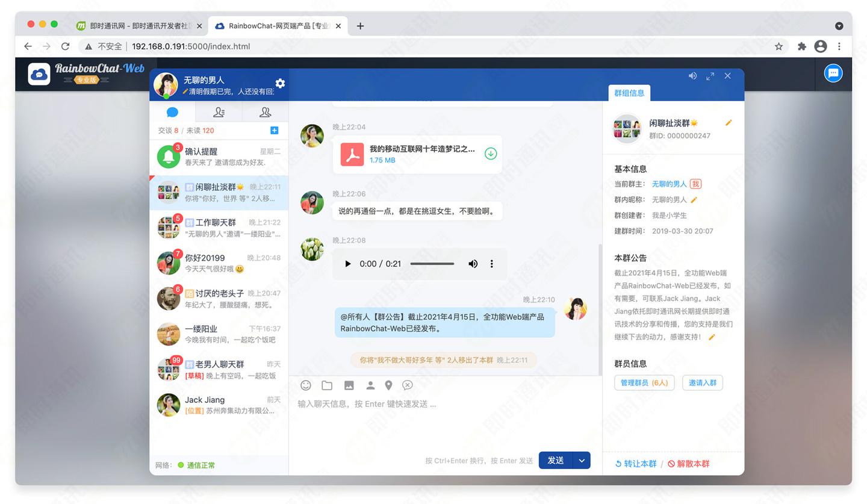
Task: Open the 群组信息 tab
Action: [x=629, y=93]
